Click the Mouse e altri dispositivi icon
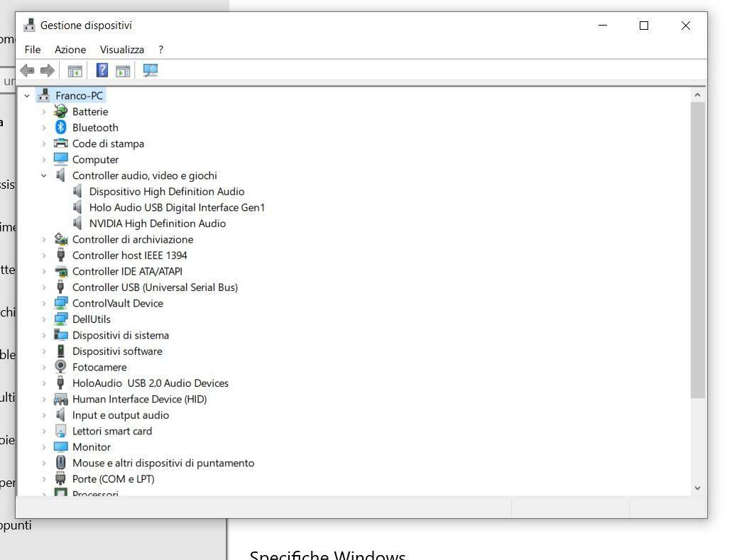 (60, 463)
